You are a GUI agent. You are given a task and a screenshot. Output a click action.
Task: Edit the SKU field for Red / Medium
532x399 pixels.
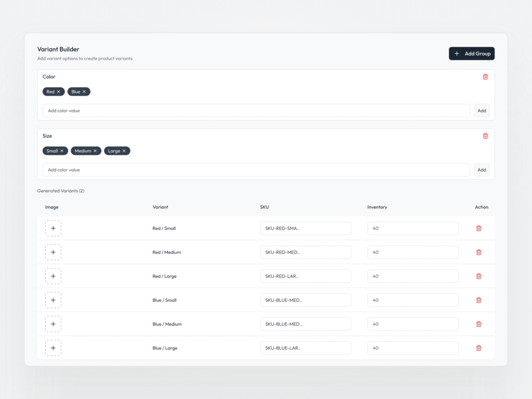[x=305, y=252]
